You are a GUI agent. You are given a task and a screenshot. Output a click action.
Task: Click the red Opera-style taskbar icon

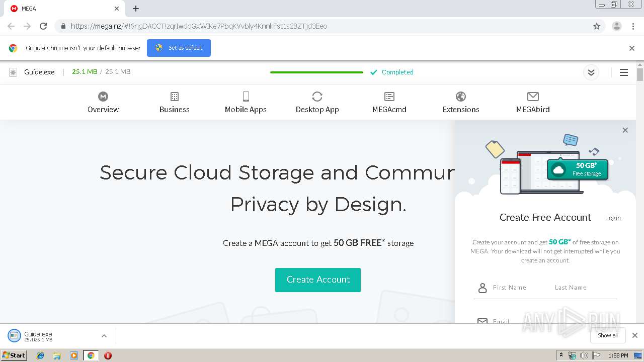click(108, 355)
